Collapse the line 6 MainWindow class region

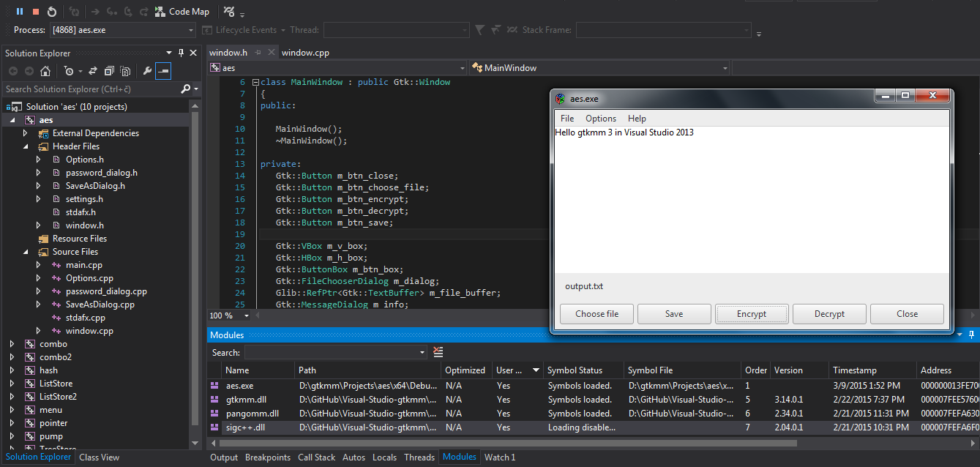coord(255,81)
